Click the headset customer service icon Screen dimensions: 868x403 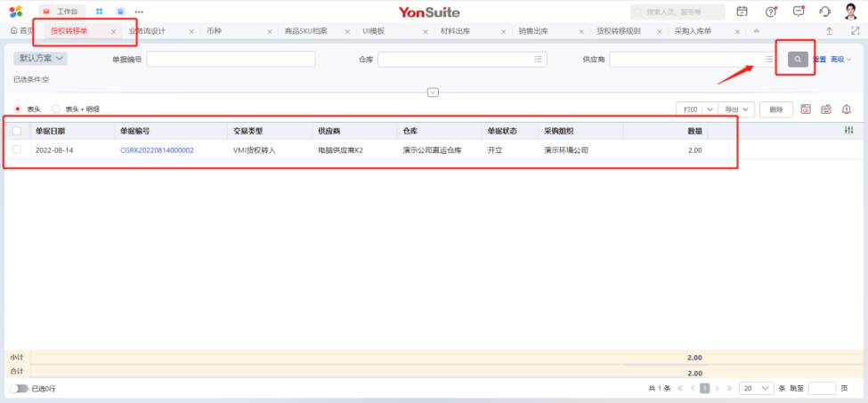824,12
